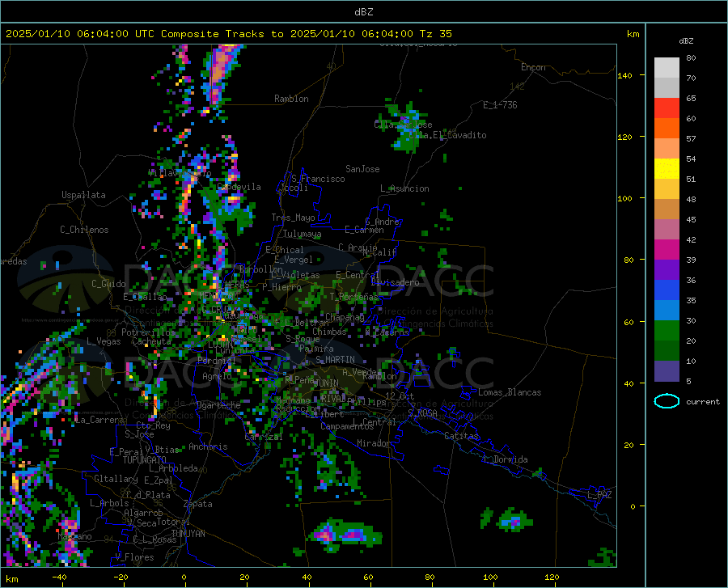Click the Anchoris label
This screenshot has width=728, height=588.
coord(208,446)
